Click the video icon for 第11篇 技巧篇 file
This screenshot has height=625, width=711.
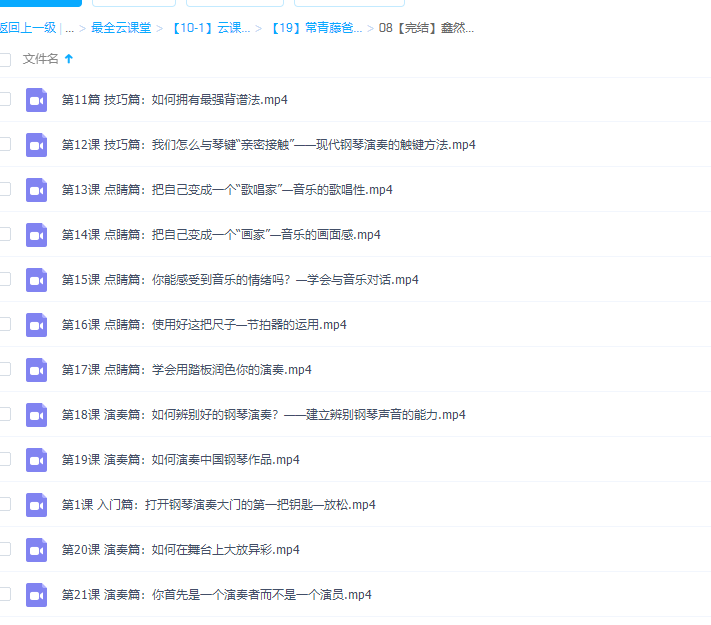coord(37,100)
